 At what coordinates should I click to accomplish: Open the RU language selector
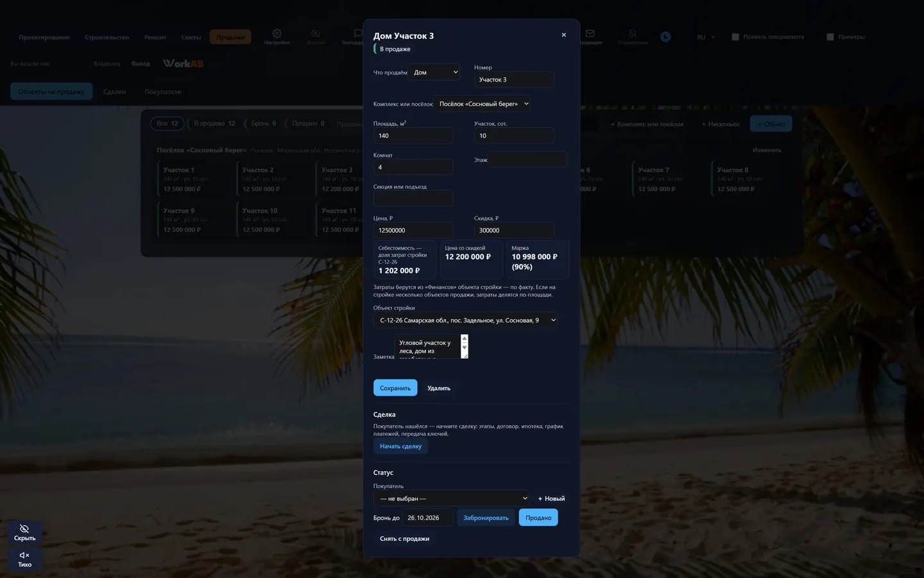click(706, 37)
